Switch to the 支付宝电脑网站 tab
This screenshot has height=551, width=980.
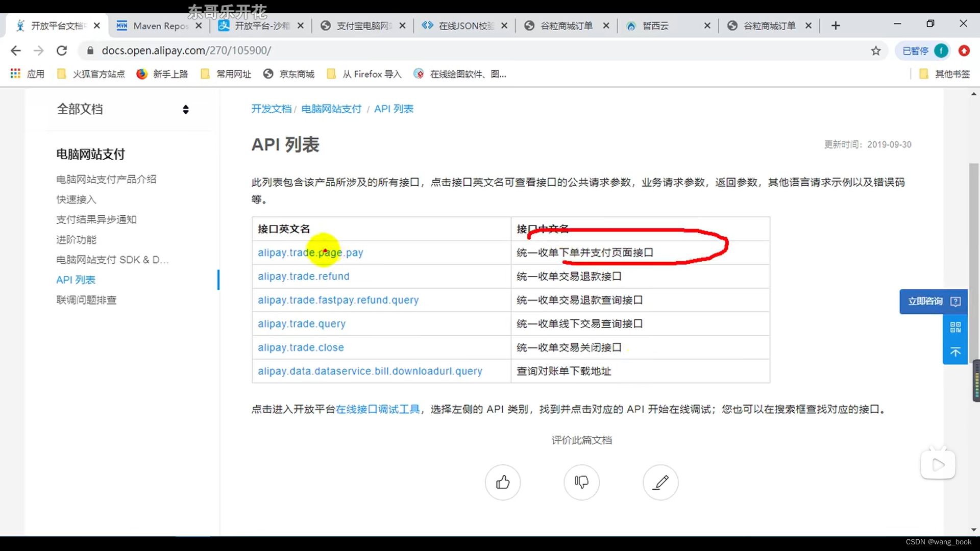363,26
